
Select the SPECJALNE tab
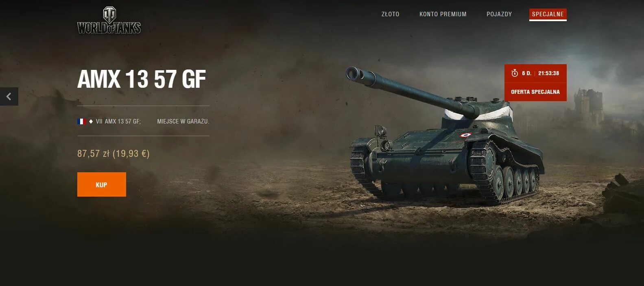(x=548, y=14)
